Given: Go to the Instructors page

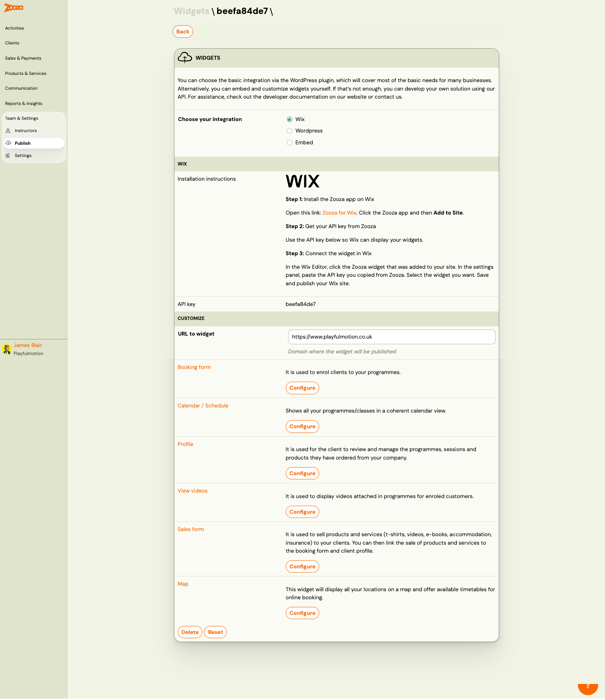Looking at the screenshot, I should click(34, 131).
